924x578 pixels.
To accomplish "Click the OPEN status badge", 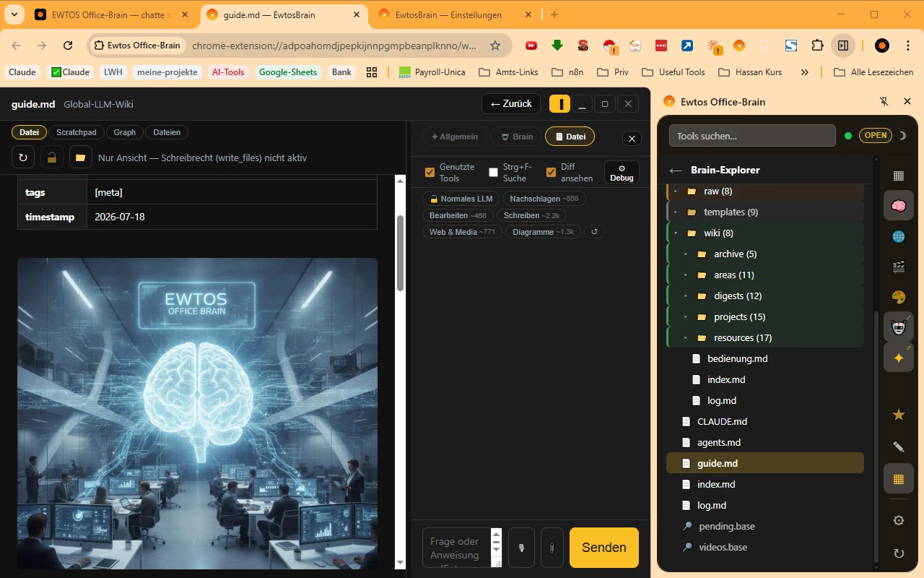I will click(875, 135).
